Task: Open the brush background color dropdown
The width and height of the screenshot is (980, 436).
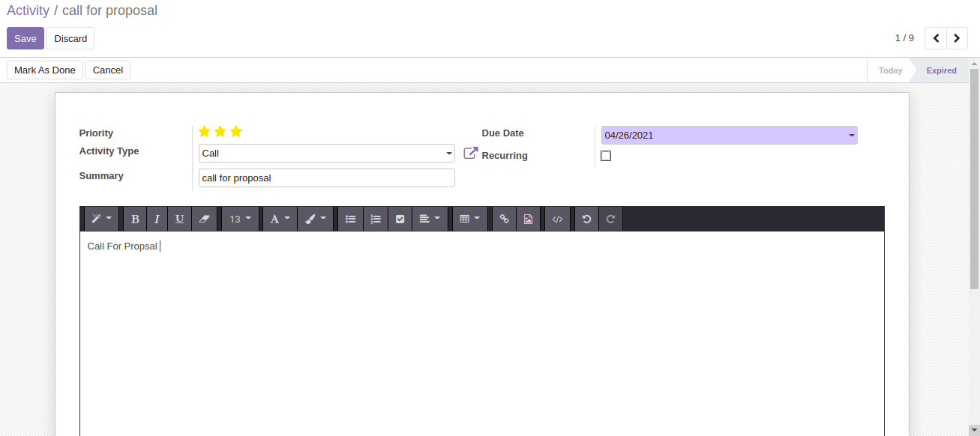Action: click(316, 219)
